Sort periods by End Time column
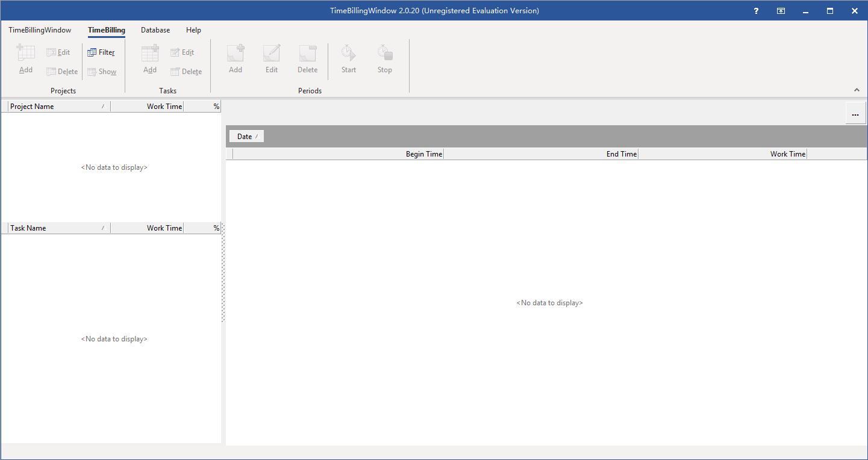 (541, 154)
